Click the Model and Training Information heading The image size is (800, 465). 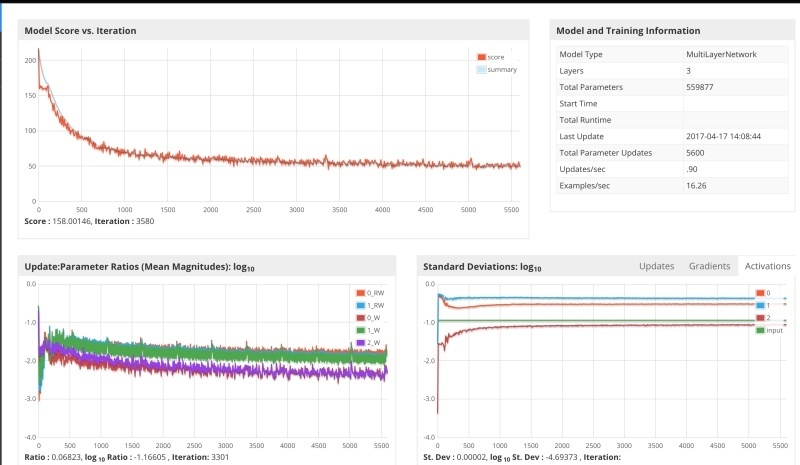click(x=629, y=31)
